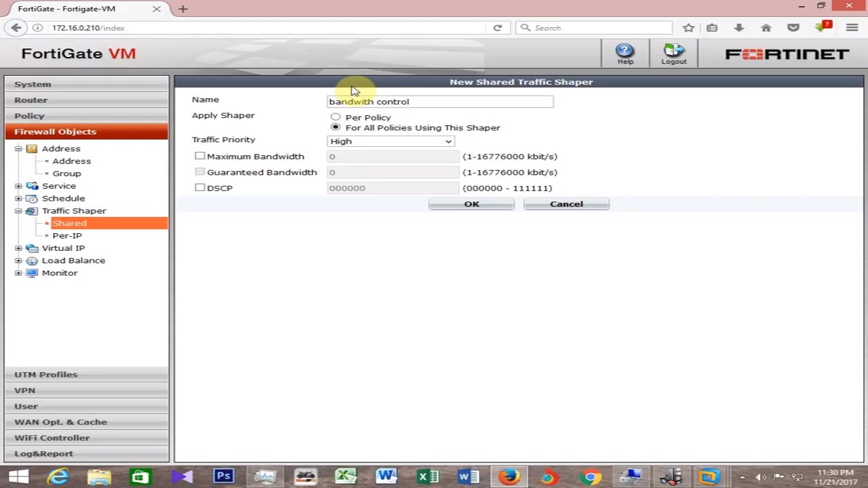
Task: Reload the page with refresh icon
Action: [498, 28]
